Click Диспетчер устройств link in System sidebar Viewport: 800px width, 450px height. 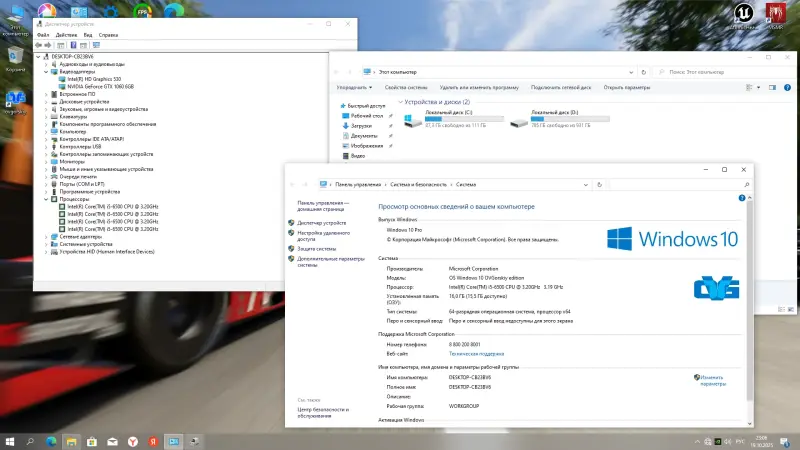tap(320, 222)
